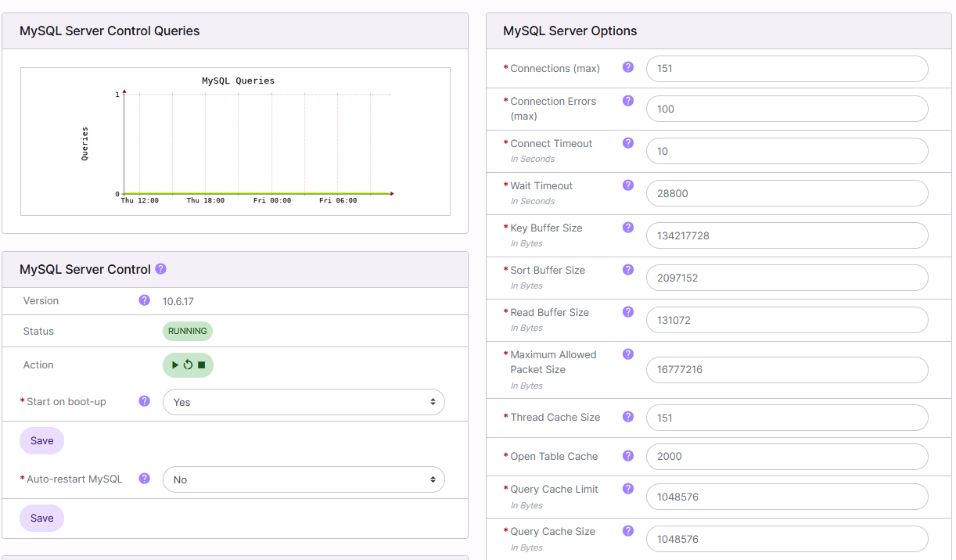
Task: Show Read Buffer Size help tooltip
Action: (x=627, y=311)
